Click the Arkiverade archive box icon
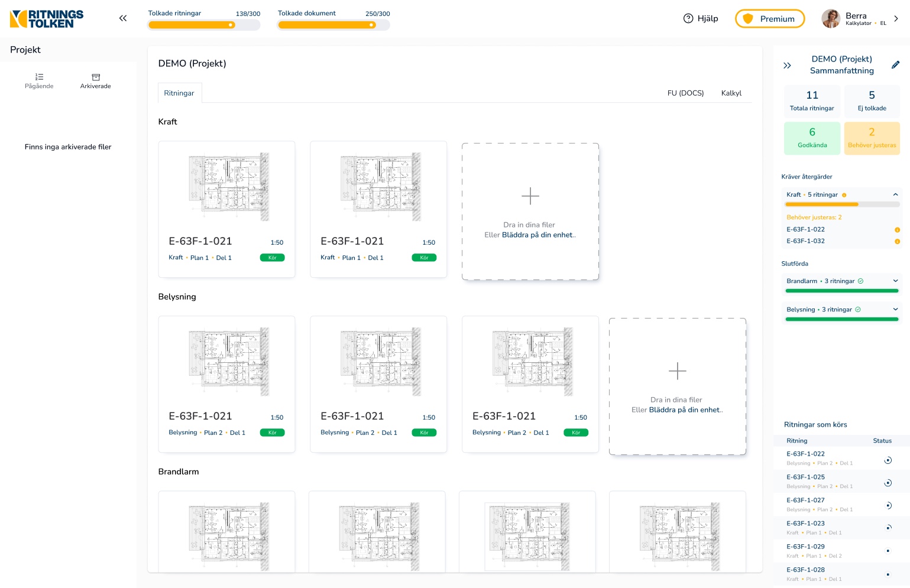 click(x=96, y=77)
